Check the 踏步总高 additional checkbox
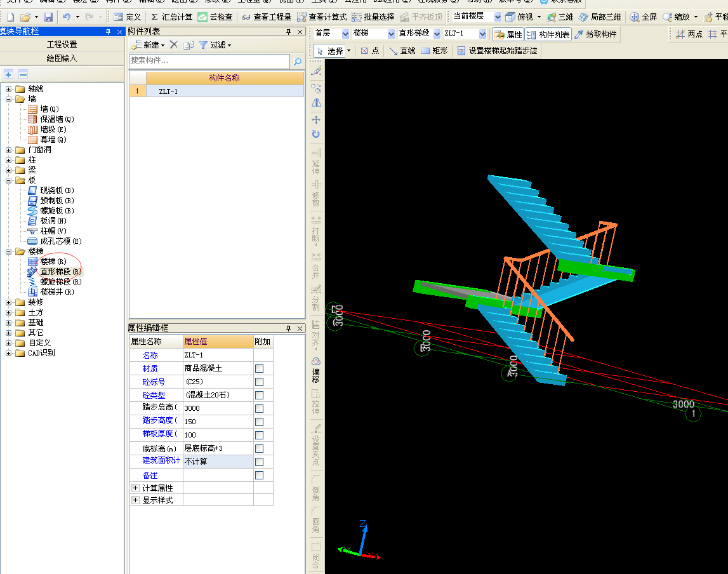The width and height of the screenshot is (728, 574). (x=259, y=409)
